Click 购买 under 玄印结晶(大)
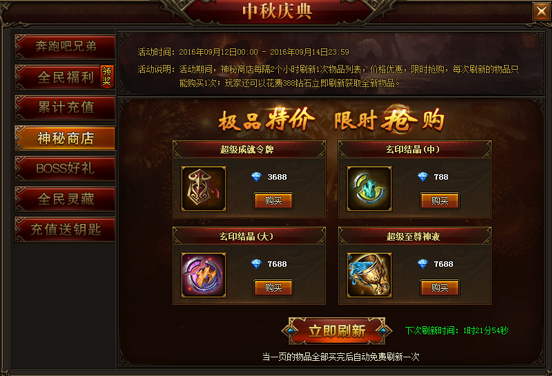 (x=274, y=288)
